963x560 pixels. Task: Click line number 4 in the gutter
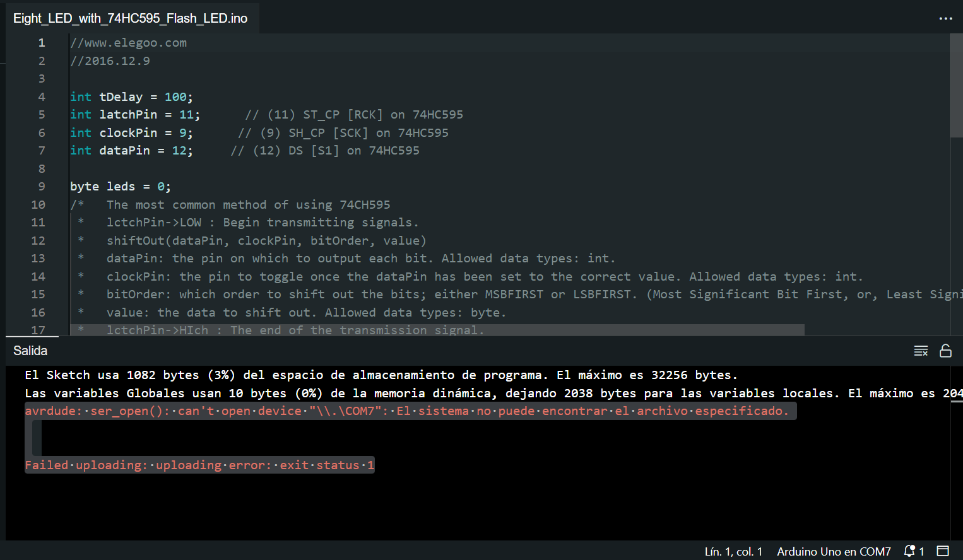tap(42, 96)
